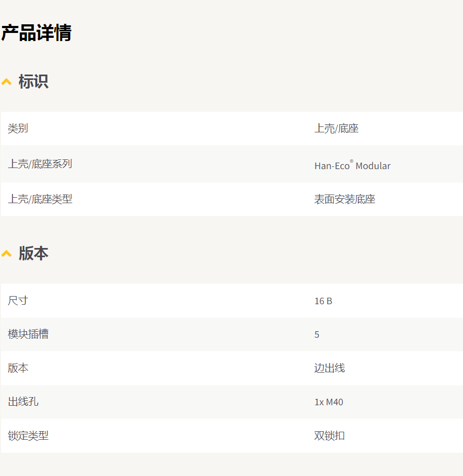The width and height of the screenshot is (463, 476).
Task: Collapse the 标识 section chevron
Action: pyautogui.click(x=6, y=82)
